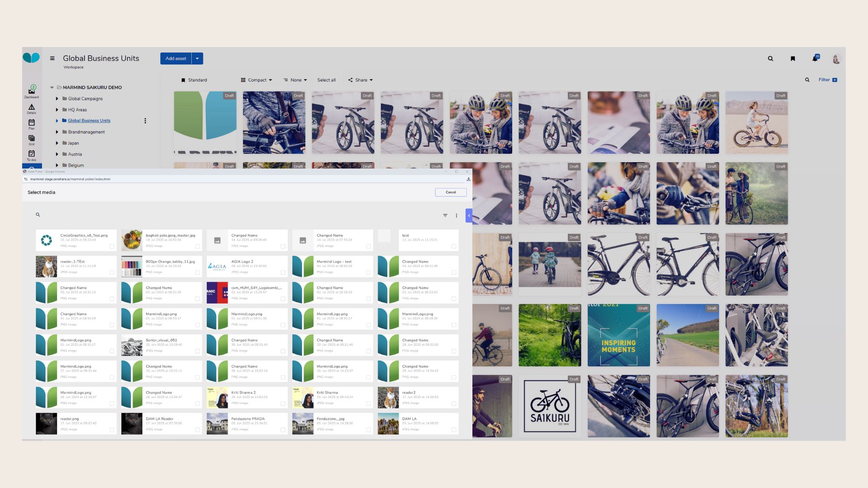Click the filter list icon in picker

click(x=445, y=216)
